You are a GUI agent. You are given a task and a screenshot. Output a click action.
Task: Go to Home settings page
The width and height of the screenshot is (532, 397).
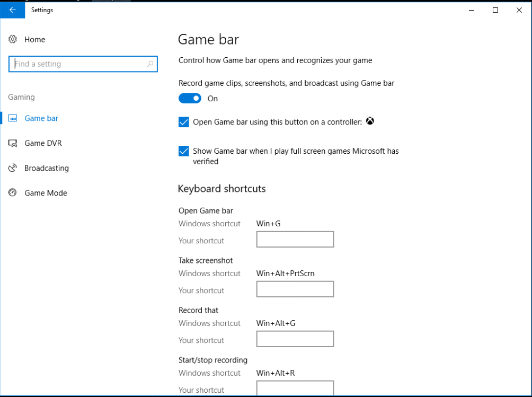(34, 39)
